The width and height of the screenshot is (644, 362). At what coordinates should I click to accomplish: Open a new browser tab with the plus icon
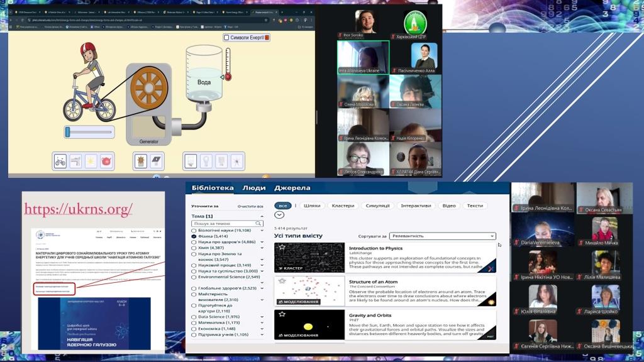click(x=282, y=13)
